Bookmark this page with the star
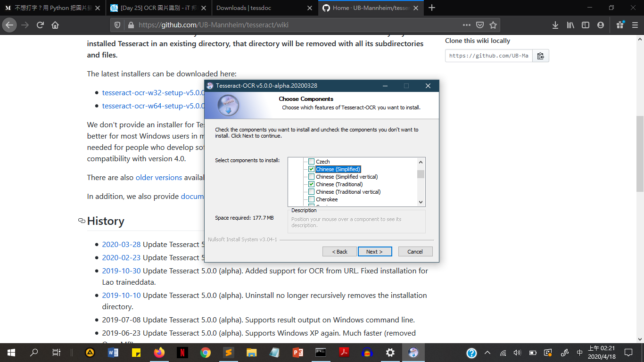Image resolution: width=644 pixels, height=362 pixels. tap(493, 25)
